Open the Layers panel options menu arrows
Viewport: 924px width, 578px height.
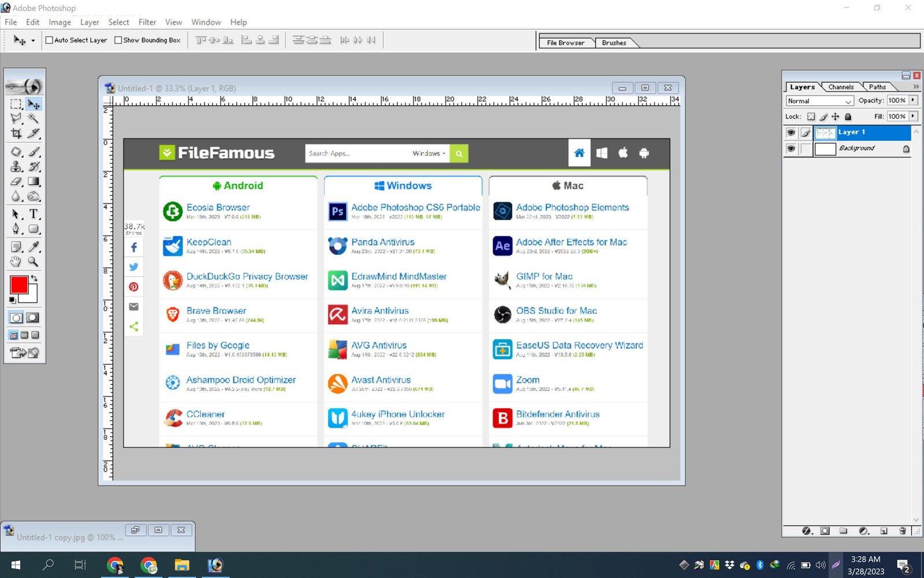(x=916, y=87)
